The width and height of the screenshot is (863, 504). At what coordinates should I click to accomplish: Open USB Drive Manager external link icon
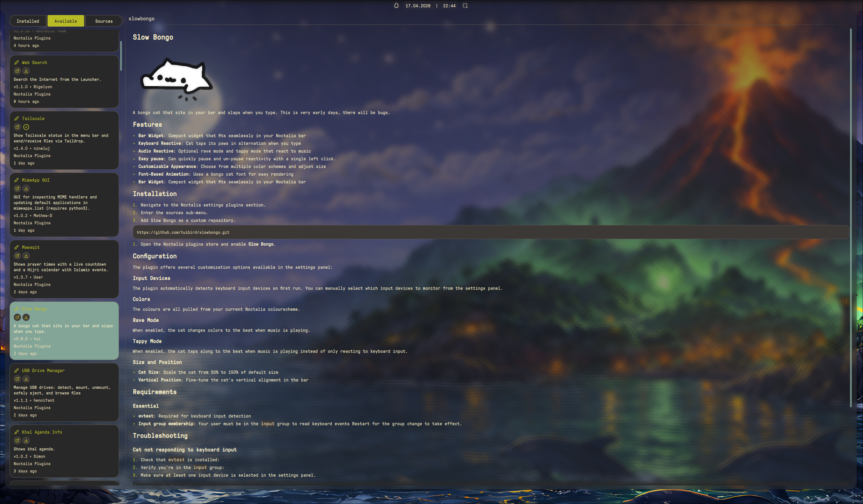pyautogui.click(x=17, y=379)
